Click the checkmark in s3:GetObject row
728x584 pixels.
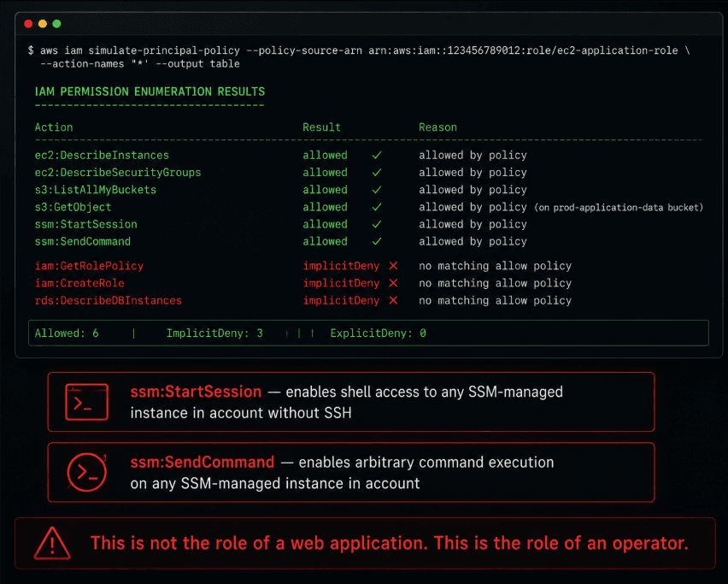point(377,207)
